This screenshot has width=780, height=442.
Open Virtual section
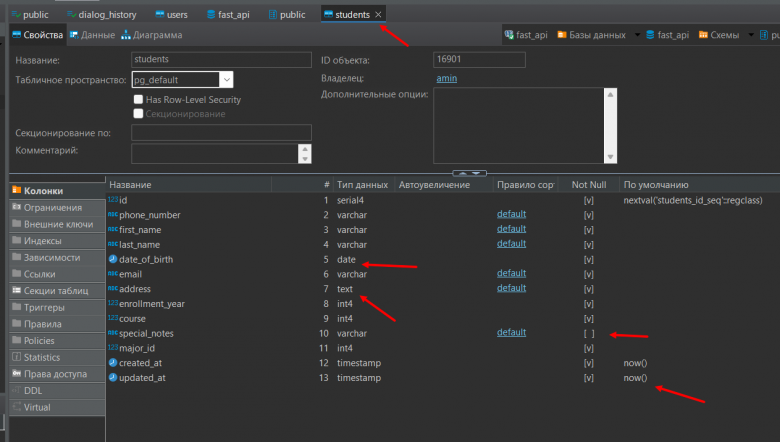(57, 408)
